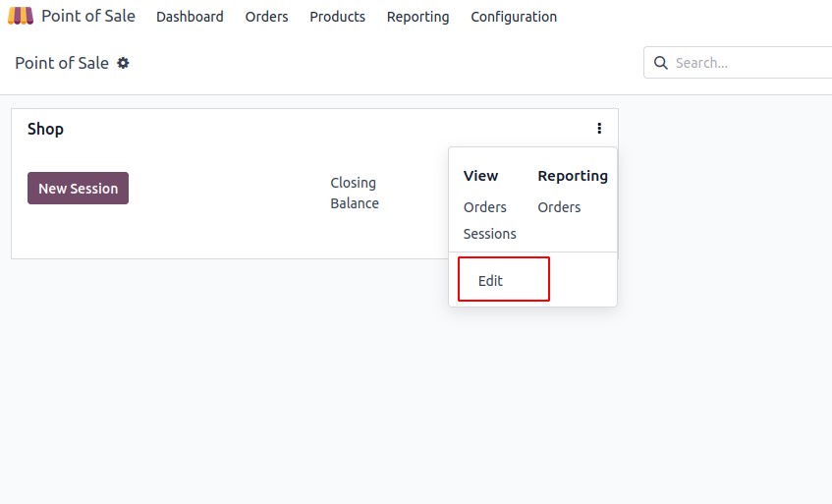
Task: Click the View heading in dropdown
Action: [480, 176]
